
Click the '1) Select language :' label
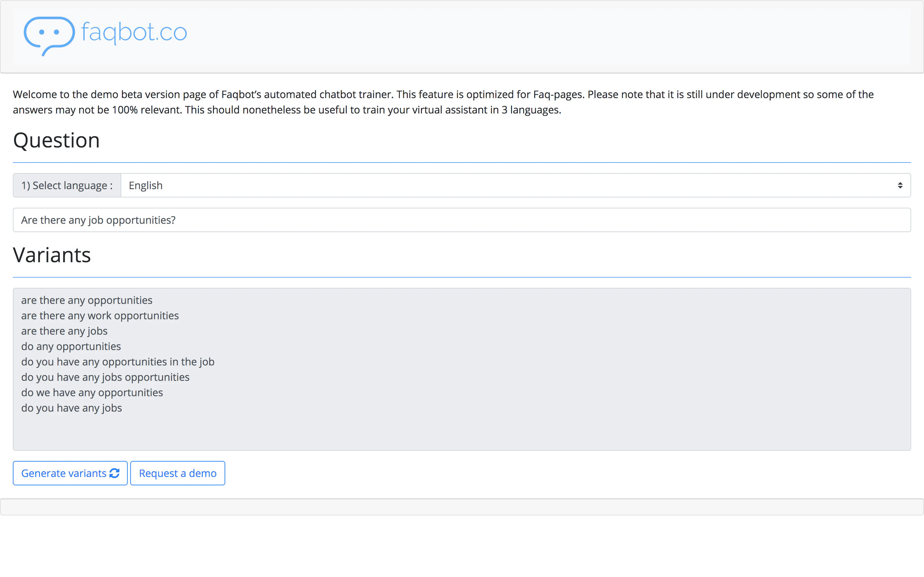pyautogui.click(x=67, y=186)
